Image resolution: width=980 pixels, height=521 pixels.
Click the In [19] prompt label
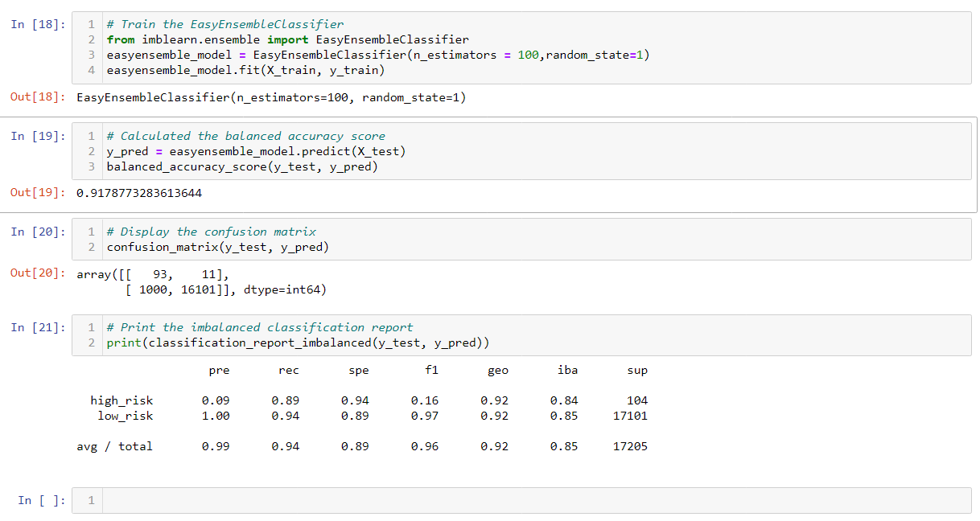pyautogui.click(x=38, y=136)
